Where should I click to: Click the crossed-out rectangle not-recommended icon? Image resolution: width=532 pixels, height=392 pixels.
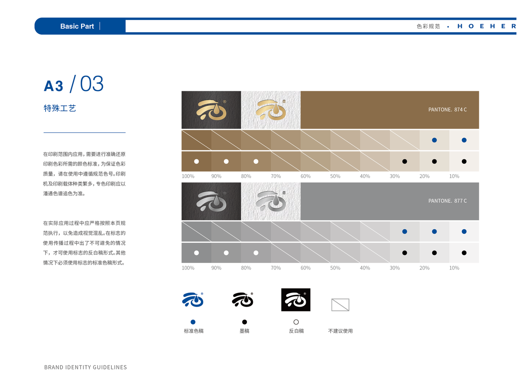coord(340,305)
